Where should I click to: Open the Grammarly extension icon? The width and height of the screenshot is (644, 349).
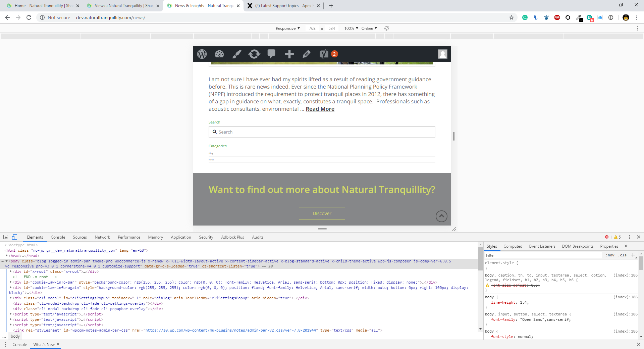pos(525,17)
